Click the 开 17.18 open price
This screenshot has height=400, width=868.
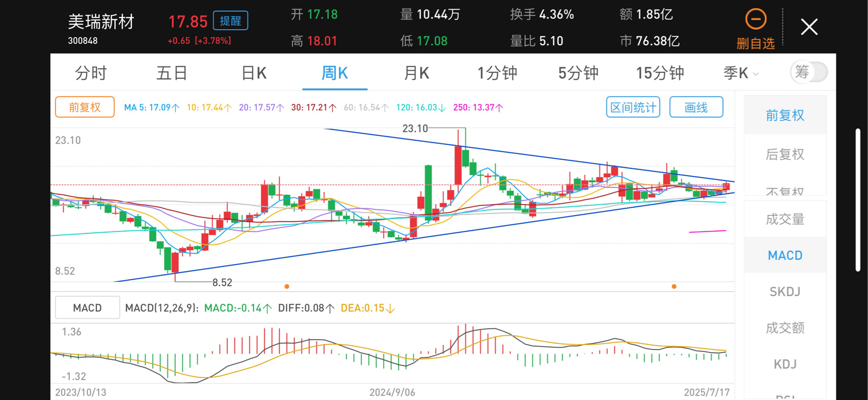coord(314,15)
